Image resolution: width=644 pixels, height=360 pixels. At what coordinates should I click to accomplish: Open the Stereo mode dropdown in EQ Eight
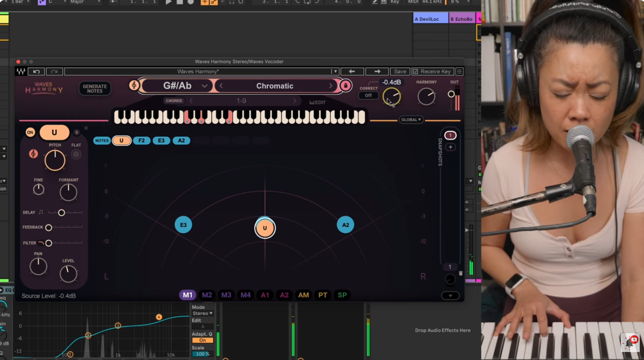pos(202,313)
